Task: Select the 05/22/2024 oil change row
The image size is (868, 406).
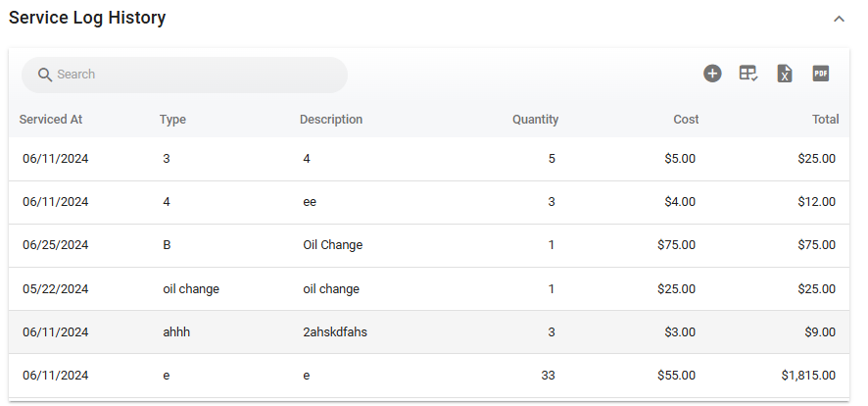Action: (x=429, y=289)
